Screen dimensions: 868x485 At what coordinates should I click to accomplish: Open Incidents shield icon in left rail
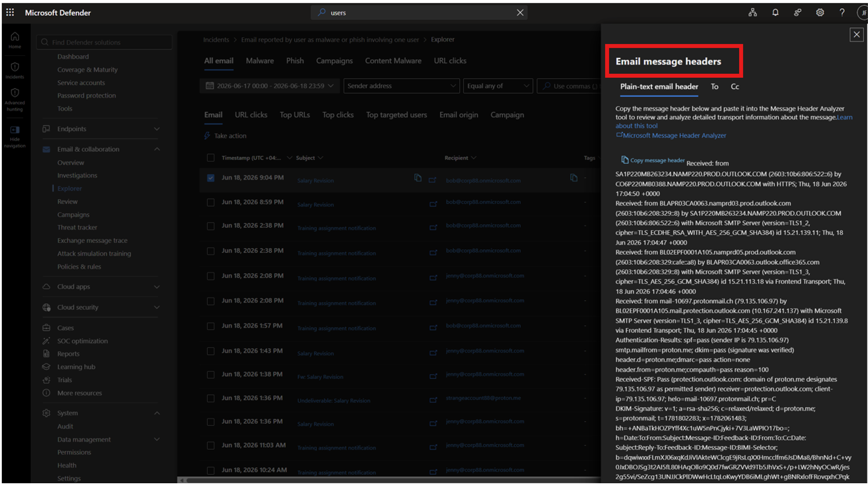15,70
